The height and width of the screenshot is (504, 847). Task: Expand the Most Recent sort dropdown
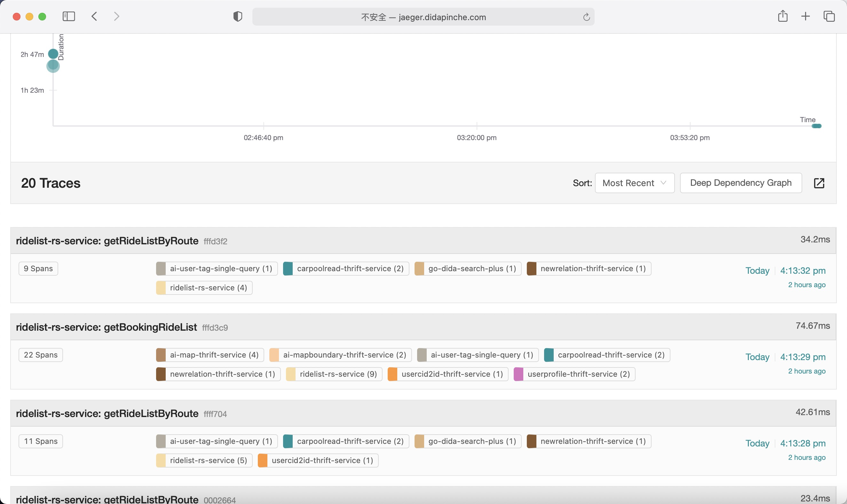click(x=634, y=183)
